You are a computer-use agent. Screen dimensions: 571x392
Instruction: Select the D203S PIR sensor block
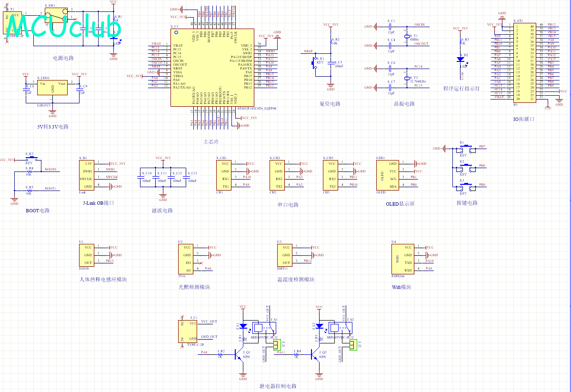(86, 255)
